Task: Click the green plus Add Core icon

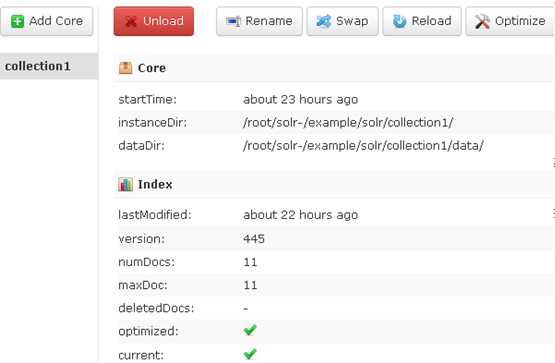Action: (x=17, y=21)
